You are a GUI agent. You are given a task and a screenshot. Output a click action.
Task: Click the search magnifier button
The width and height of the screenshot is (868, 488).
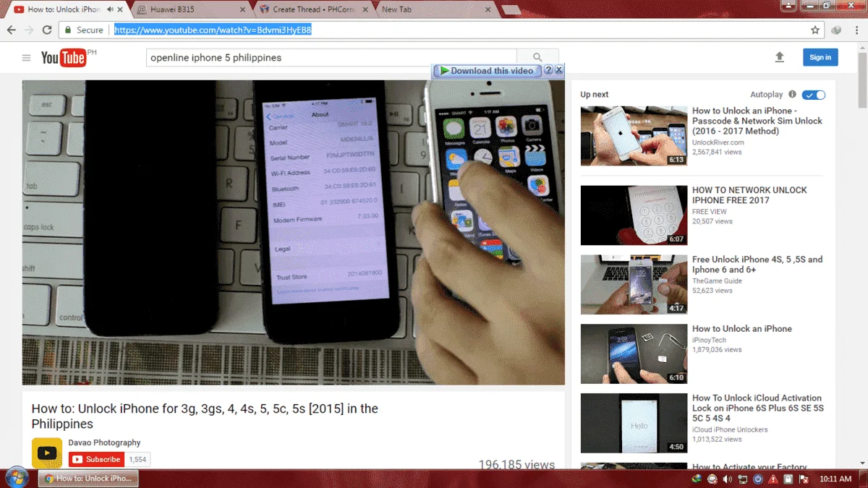(x=537, y=58)
